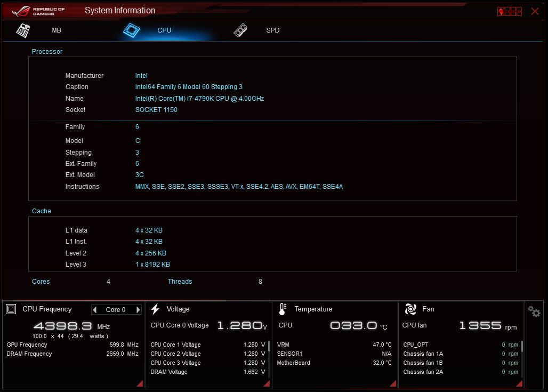This screenshot has width=548, height=392.
Task: Click the Core 0 selector label
Action: (116, 310)
